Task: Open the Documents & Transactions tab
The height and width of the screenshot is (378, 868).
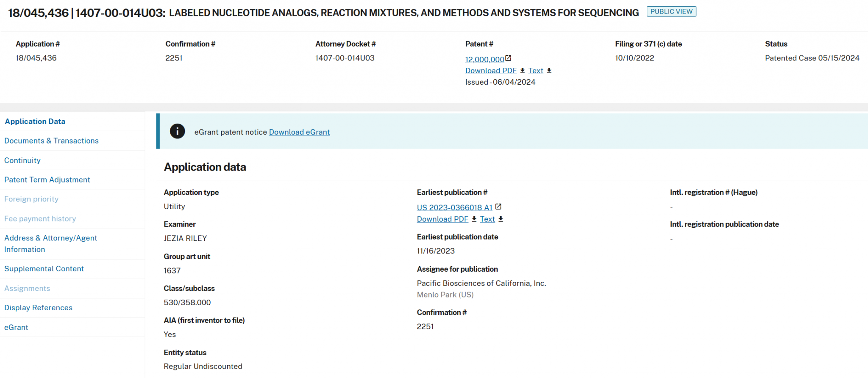Action: [51, 141]
